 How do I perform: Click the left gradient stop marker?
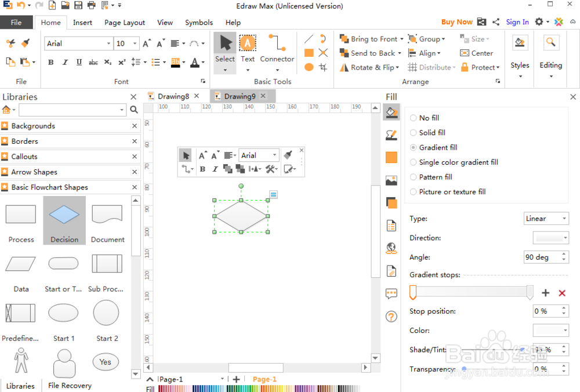[x=413, y=292]
